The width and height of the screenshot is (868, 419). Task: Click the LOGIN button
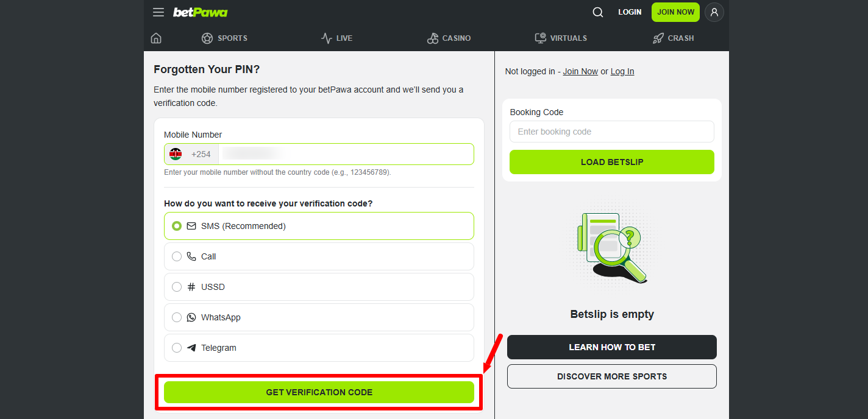tap(630, 12)
